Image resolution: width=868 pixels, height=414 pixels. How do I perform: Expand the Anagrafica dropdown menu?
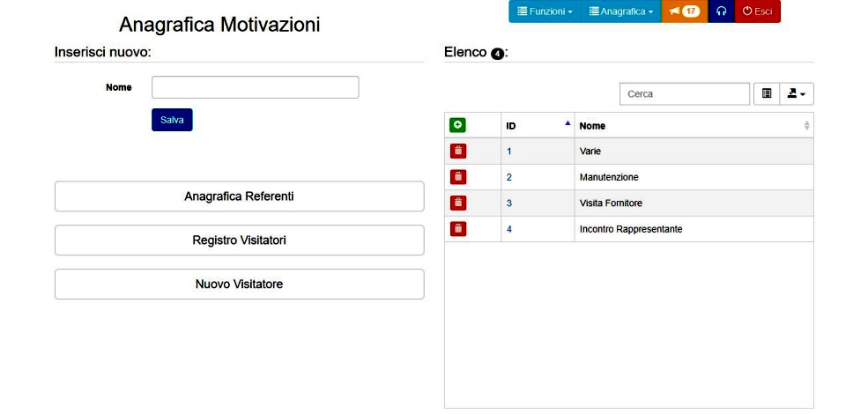pos(621,11)
